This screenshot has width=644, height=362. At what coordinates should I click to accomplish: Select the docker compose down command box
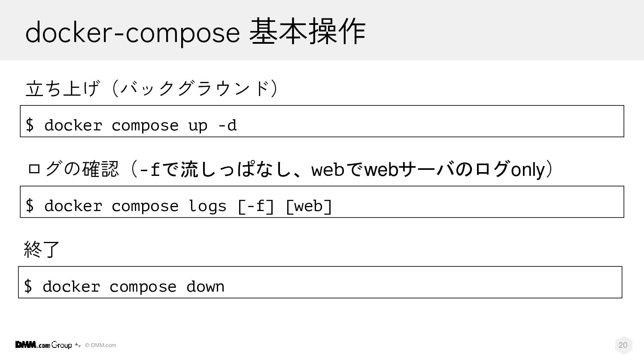[320, 282]
